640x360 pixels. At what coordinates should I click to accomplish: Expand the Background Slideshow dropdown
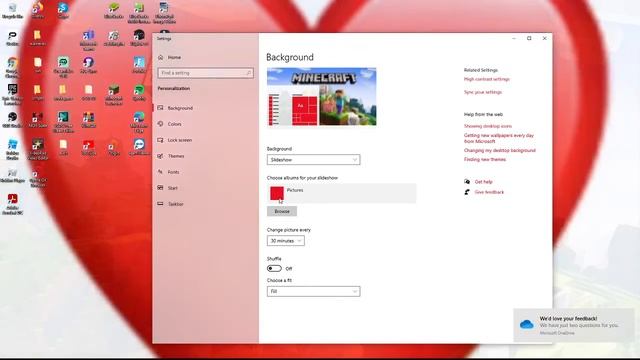313,160
